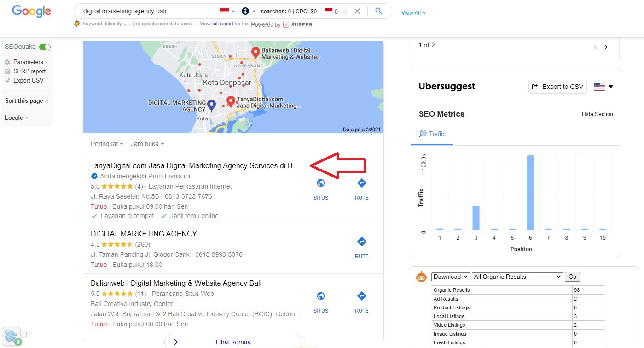Click the map preview image
The height and width of the screenshot is (348, 644).
point(233,87)
